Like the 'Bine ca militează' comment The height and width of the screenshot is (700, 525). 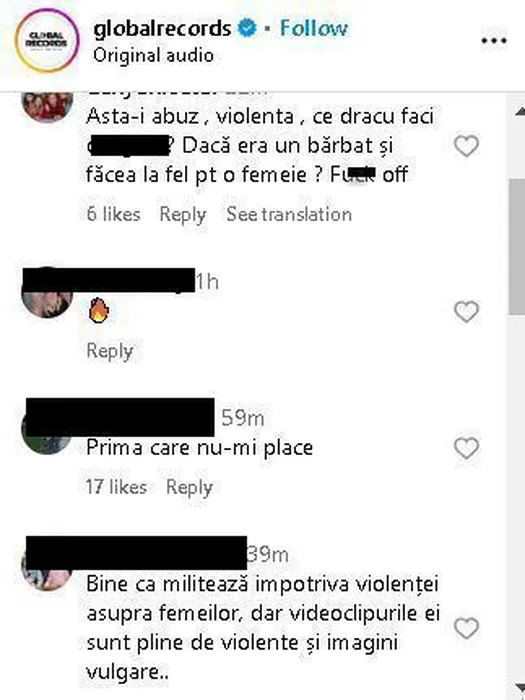coord(467,628)
